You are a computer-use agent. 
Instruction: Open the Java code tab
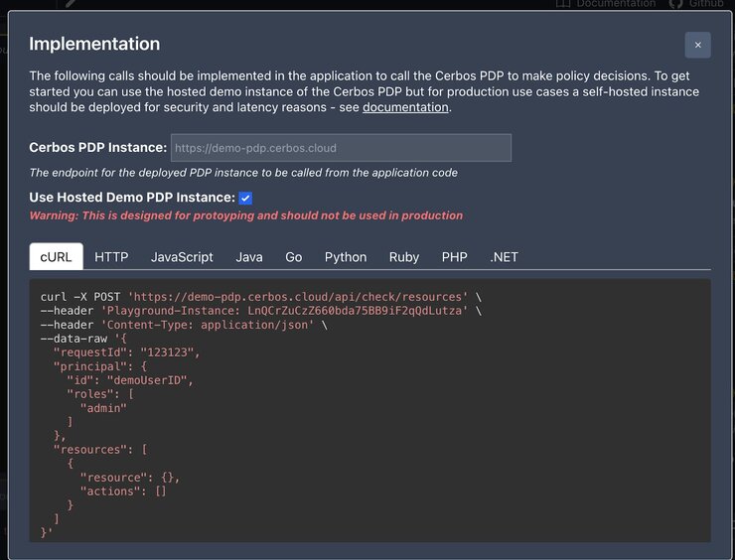point(249,257)
